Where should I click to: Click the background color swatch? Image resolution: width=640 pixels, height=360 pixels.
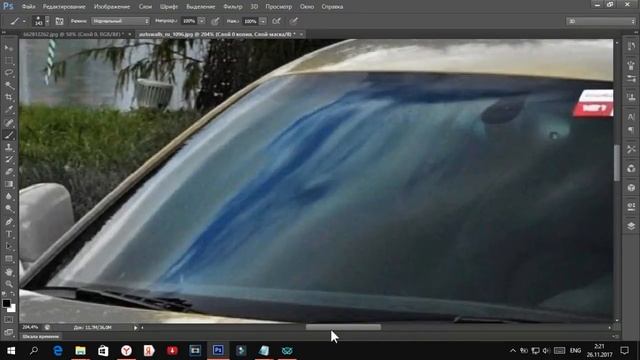(x=12, y=309)
